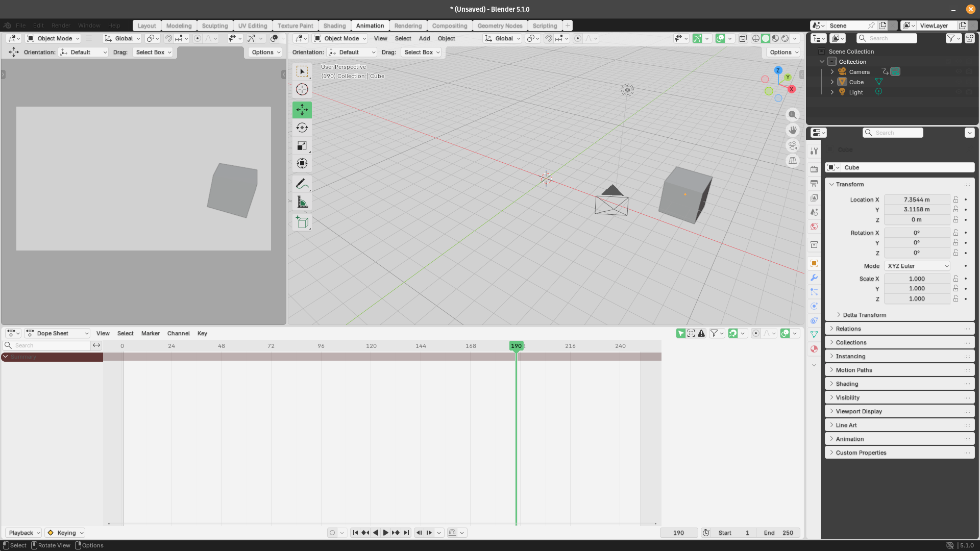Open the Modifiers wrench properties tab

click(814, 278)
